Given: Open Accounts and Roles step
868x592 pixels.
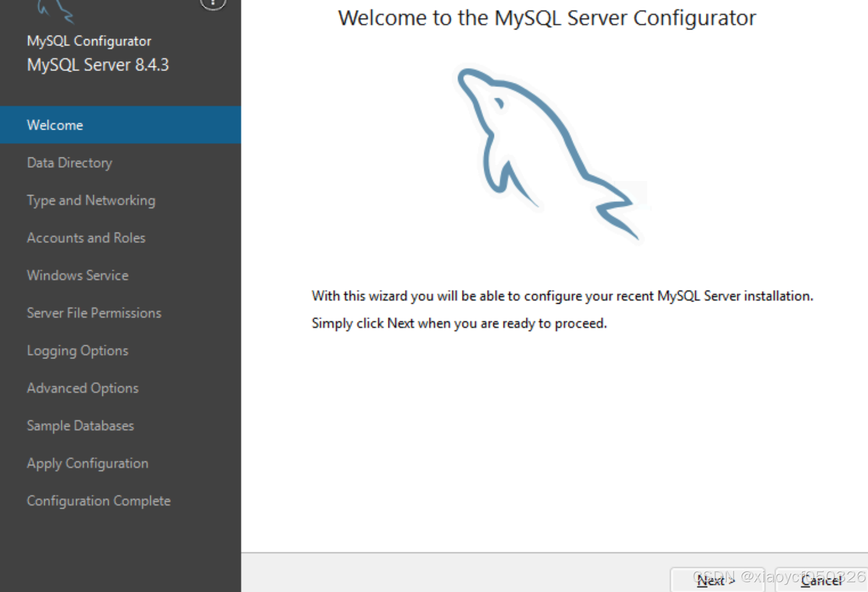Looking at the screenshot, I should click(120, 238).
